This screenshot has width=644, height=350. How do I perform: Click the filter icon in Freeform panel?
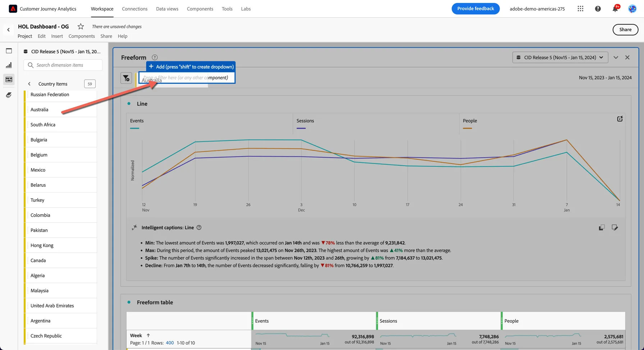tap(126, 78)
